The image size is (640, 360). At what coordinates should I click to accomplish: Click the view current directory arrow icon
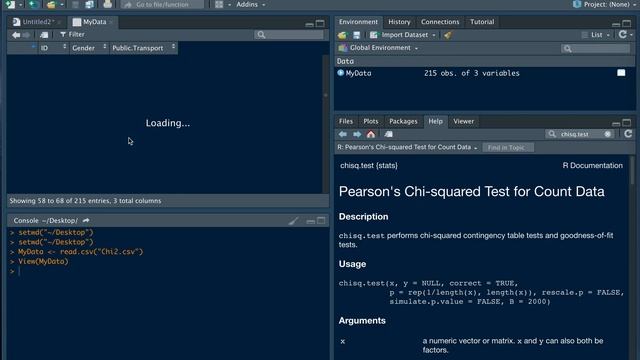[x=86, y=220]
